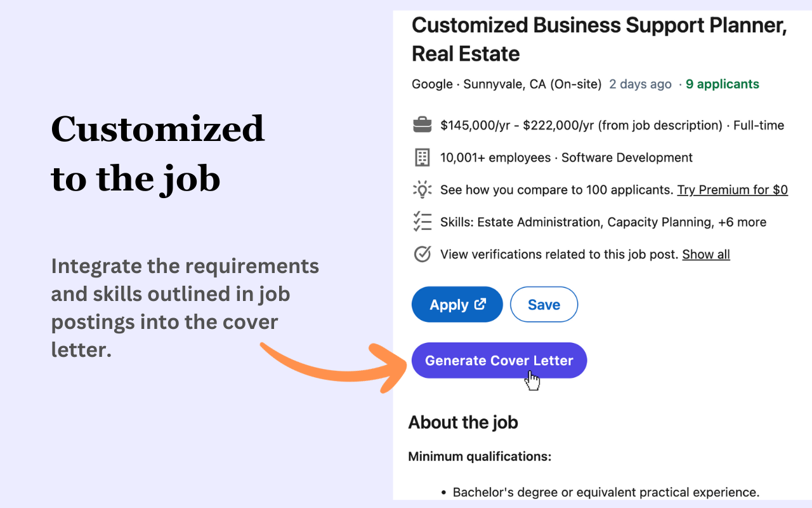Click the About the job heading

coord(463,422)
